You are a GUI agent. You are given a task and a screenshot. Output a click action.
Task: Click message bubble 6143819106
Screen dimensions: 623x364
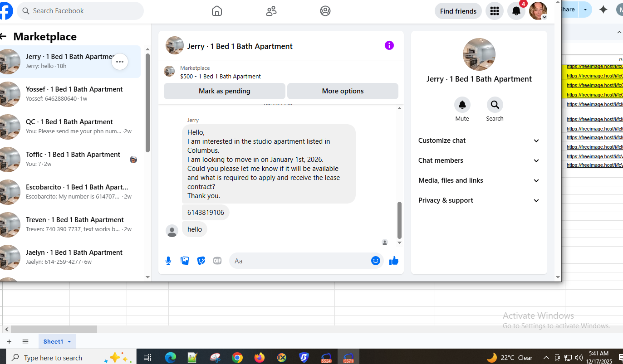coord(206,213)
